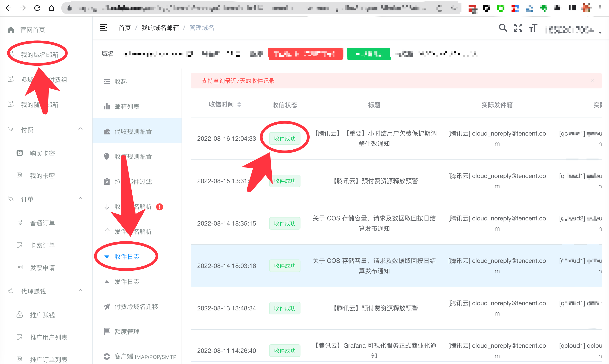Viewport: 609px width, 364px height.
Task: Select title 【腾讯云】Grafana 可视化服务正式商业化通知
Action: coord(374,351)
